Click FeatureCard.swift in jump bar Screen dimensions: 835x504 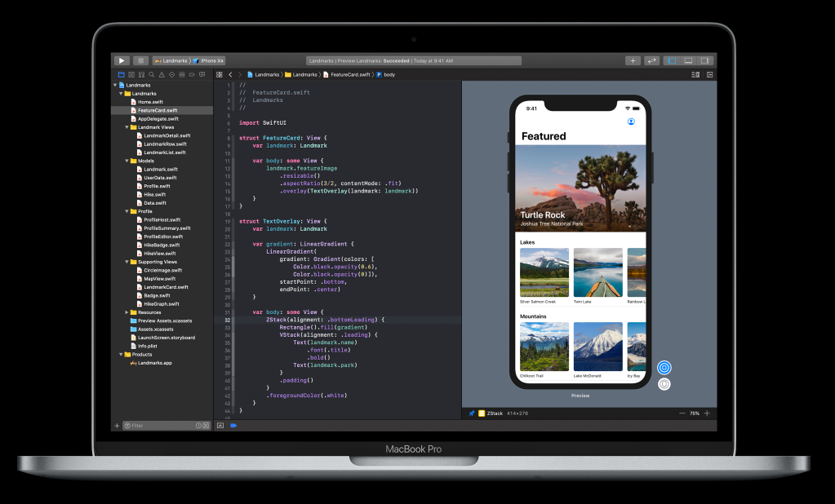[346, 74]
